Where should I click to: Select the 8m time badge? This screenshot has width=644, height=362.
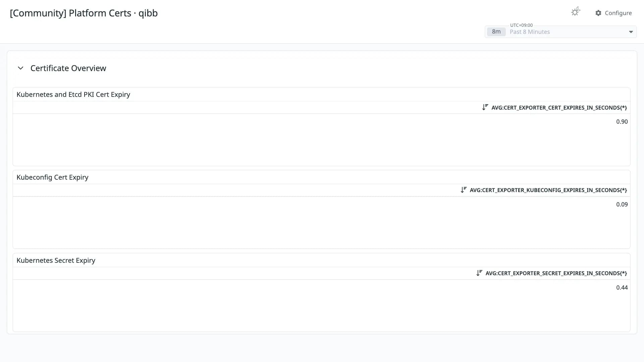(x=496, y=32)
